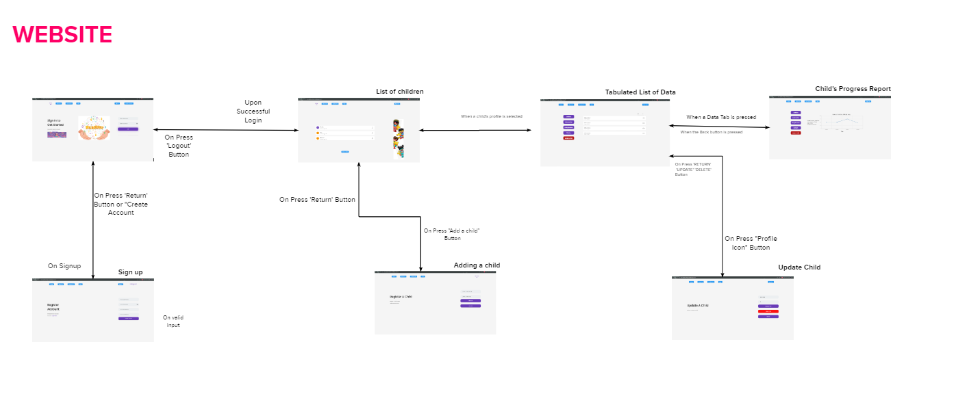Select the List of children screen mockup

pyautogui.click(x=359, y=130)
